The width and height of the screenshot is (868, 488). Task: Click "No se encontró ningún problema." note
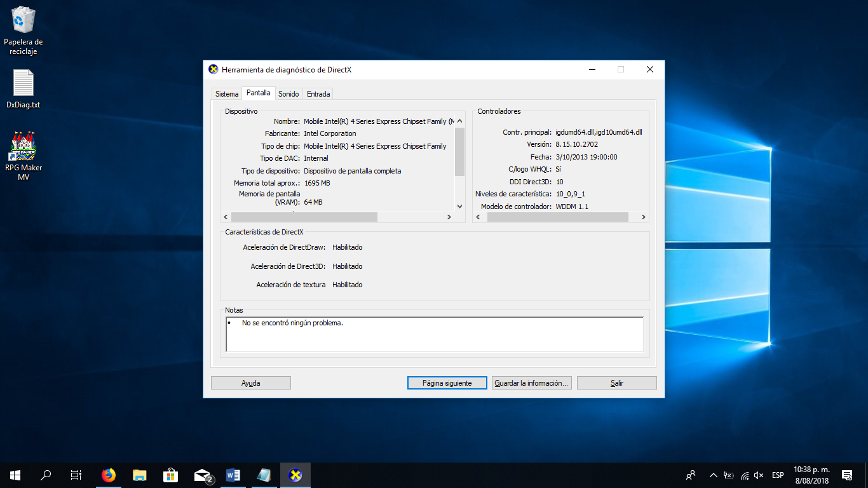(292, 323)
